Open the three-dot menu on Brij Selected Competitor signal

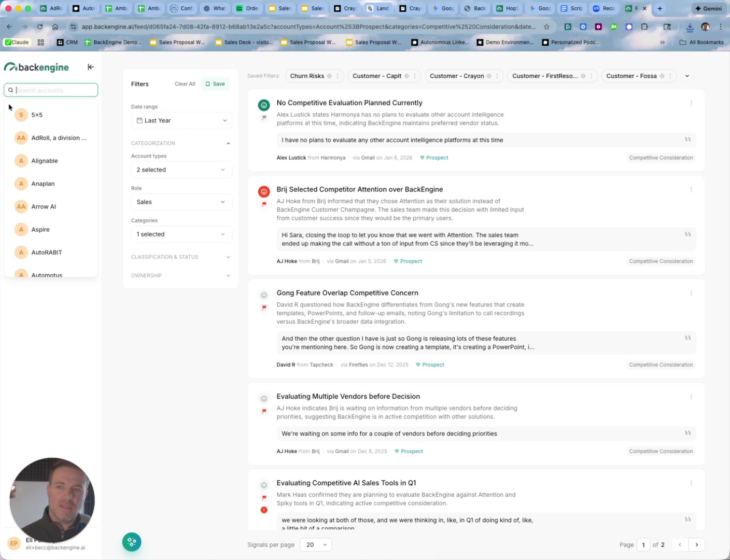click(691, 190)
